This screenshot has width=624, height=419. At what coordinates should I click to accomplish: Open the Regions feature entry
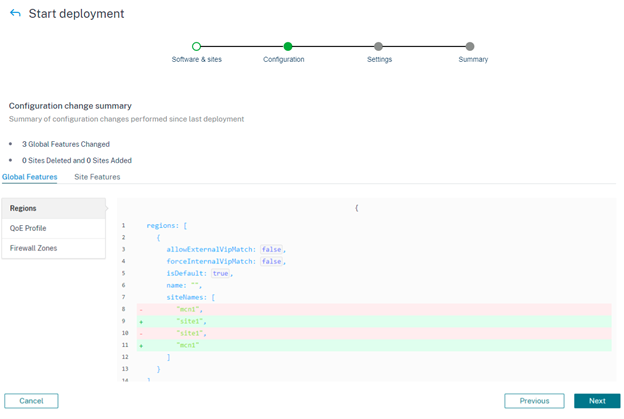(x=54, y=208)
